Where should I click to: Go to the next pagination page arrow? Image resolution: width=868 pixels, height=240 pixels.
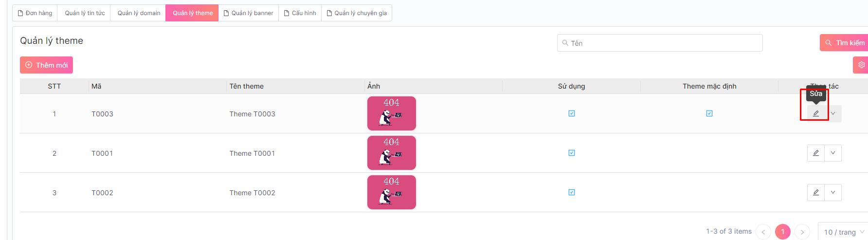pos(802,232)
